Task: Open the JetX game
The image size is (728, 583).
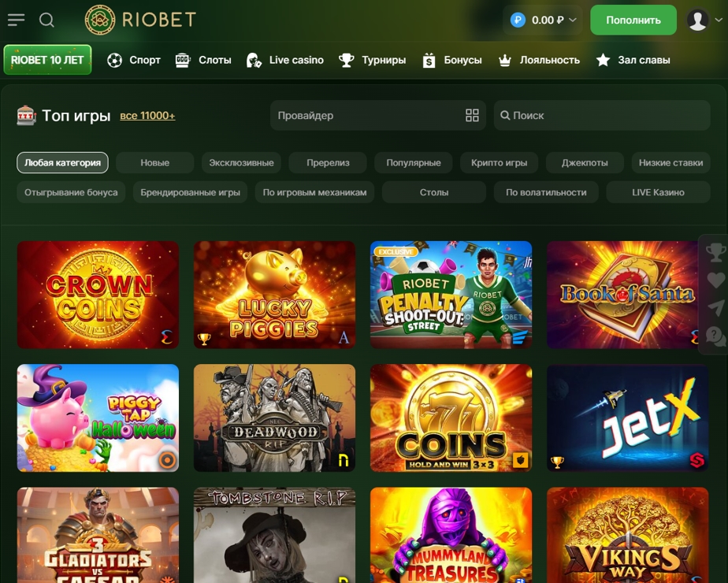Action: pyautogui.click(x=628, y=418)
